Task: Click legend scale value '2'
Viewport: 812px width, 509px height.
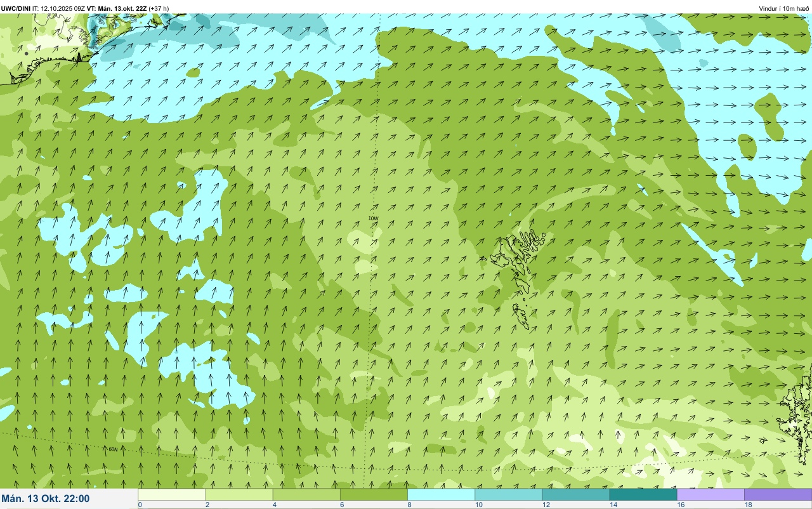Action: (x=207, y=505)
